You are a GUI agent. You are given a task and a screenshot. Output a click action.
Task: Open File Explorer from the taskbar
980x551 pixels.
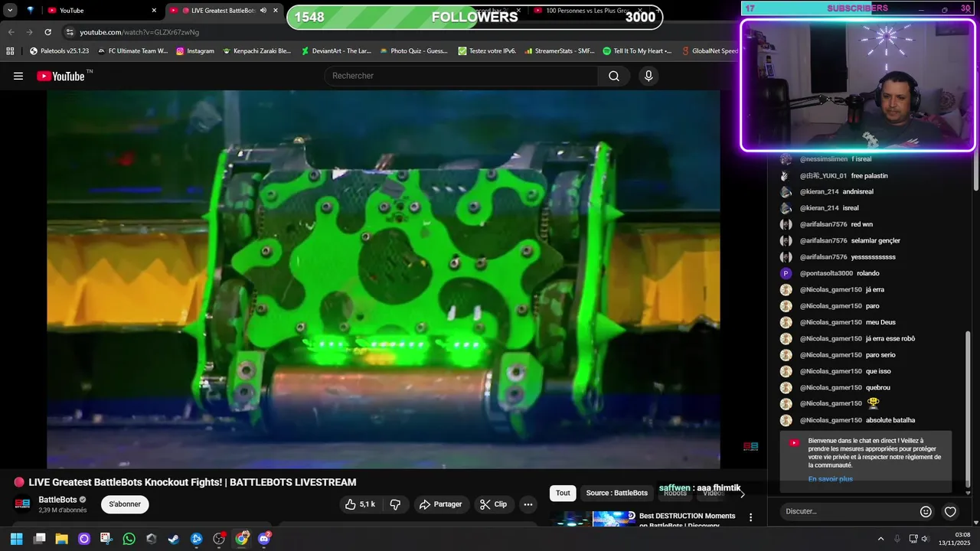coord(61,539)
